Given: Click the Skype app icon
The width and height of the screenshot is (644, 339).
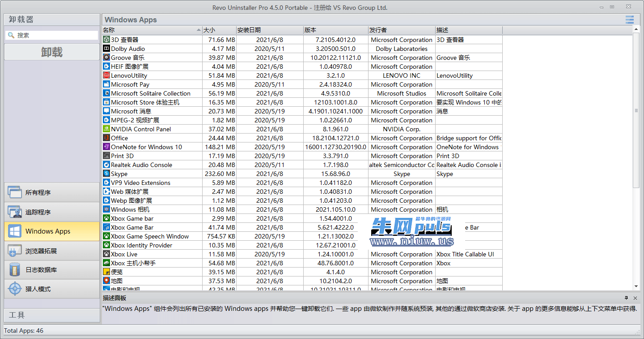Looking at the screenshot, I should [106, 174].
